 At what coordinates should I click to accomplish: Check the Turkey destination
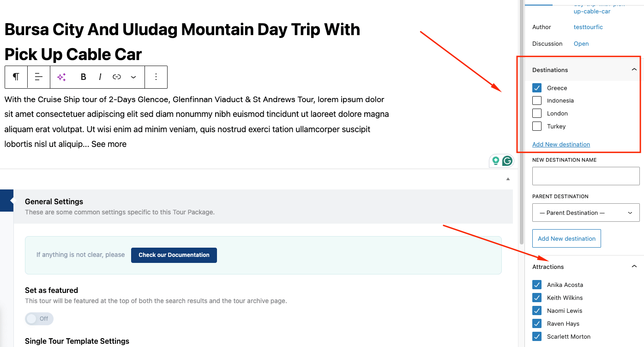click(x=537, y=126)
